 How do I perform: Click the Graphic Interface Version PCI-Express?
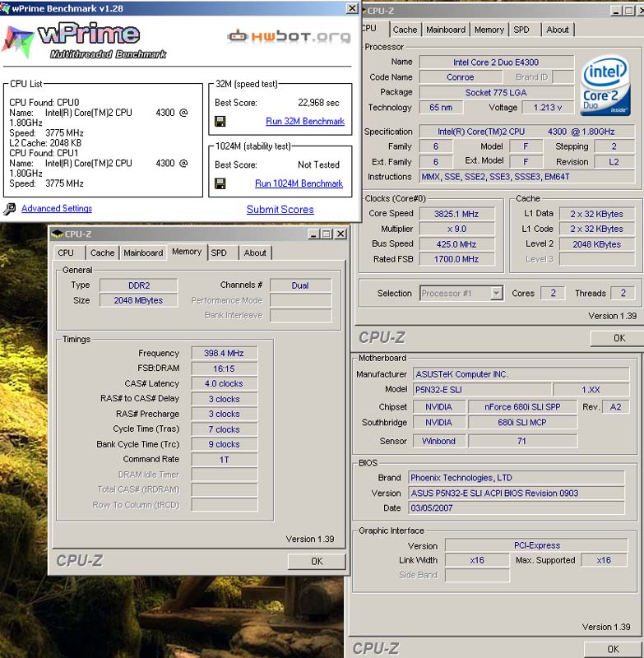pos(536,545)
